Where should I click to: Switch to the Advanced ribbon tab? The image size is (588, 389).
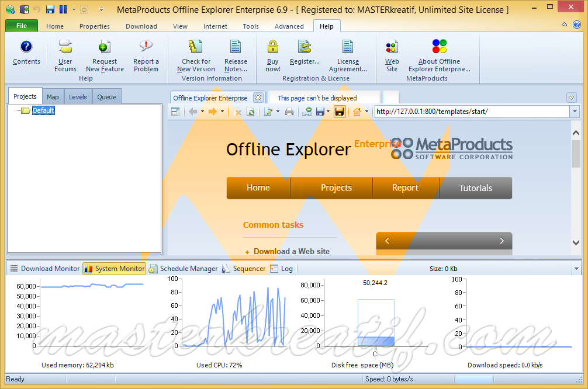click(x=289, y=26)
